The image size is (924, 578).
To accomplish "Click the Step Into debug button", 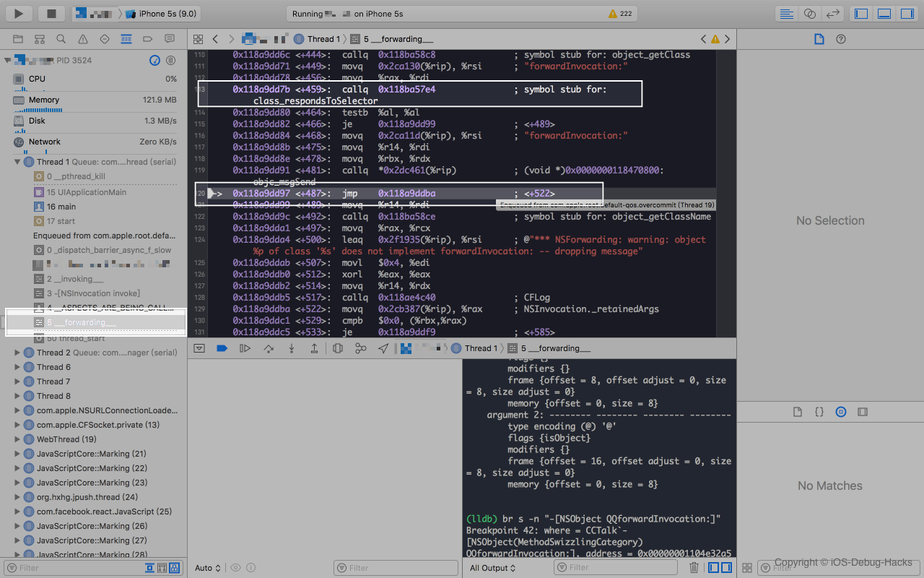I will pos(292,348).
